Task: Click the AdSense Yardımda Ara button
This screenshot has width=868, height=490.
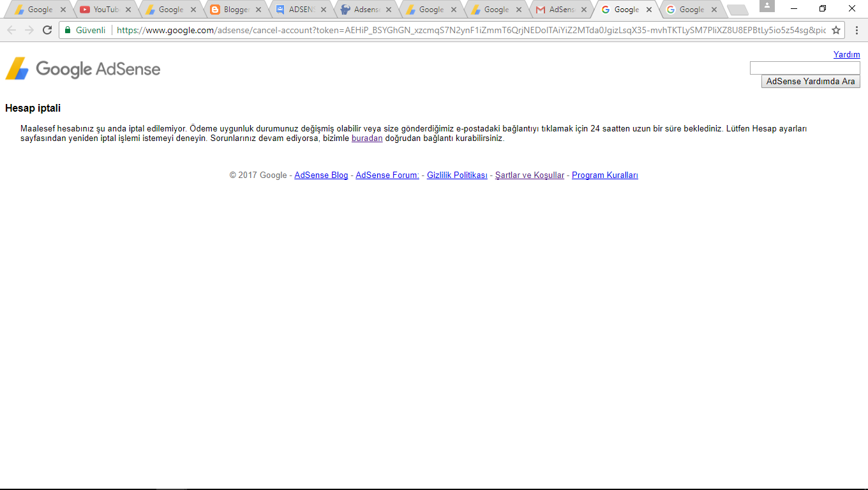Action: tap(811, 82)
